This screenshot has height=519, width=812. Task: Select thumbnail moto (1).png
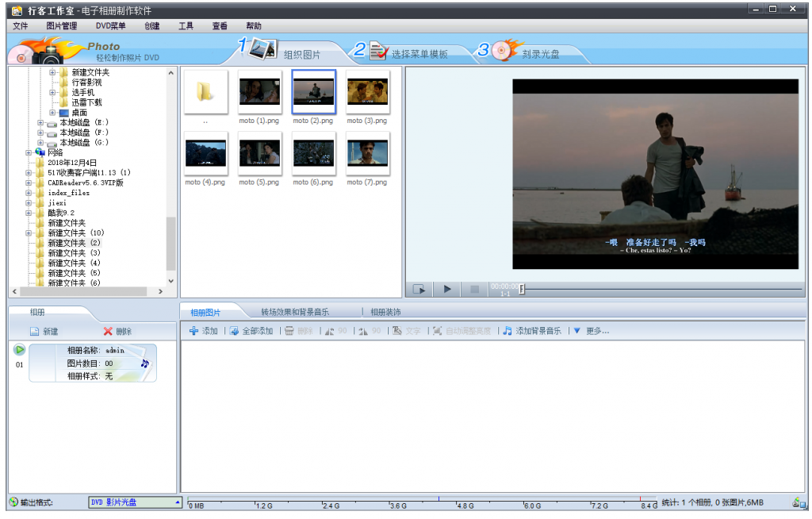[259, 92]
